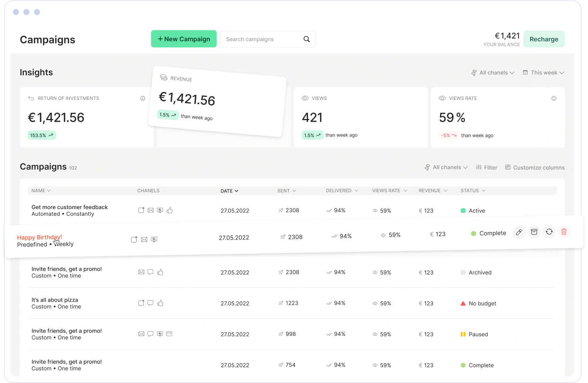Click the 1223 sent count
This screenshot has width=588, height=383.
(292, 303)
